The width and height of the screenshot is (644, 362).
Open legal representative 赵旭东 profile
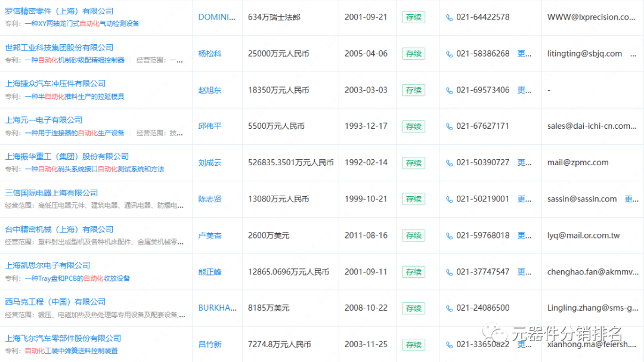tap(210, 90)
